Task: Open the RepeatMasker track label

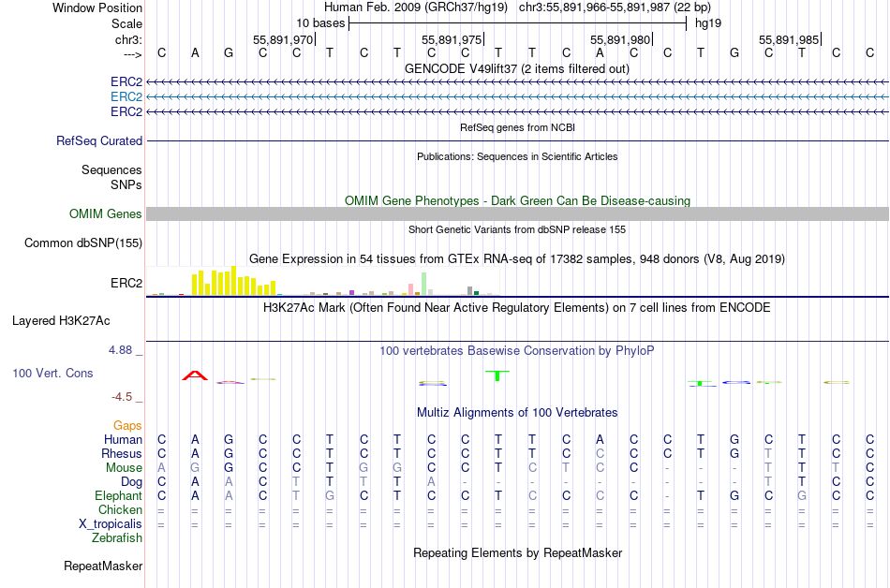Action: (103, 566)
